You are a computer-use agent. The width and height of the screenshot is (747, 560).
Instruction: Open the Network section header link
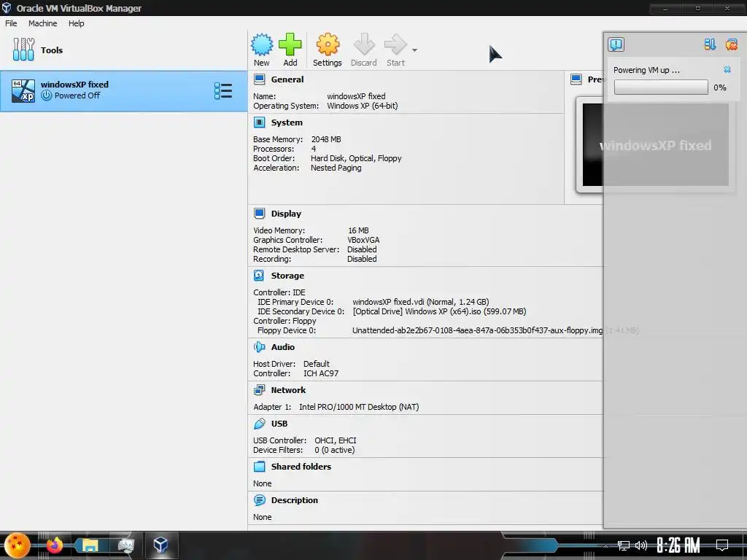pyautogui.click(x=288, y=390)
